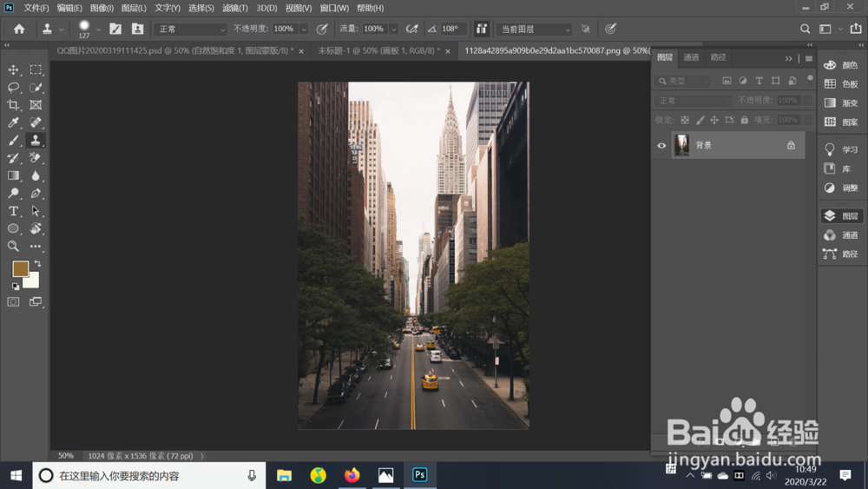868x489 pixels.
Task: Select the Crop tool
Action: point(13,105)
